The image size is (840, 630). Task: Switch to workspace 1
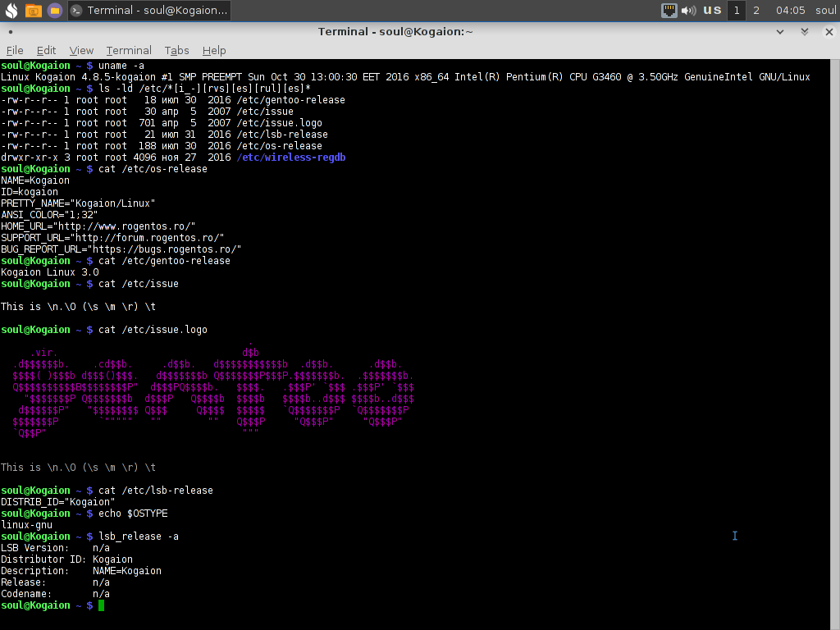pyautogui.click(x=737, y=10)
